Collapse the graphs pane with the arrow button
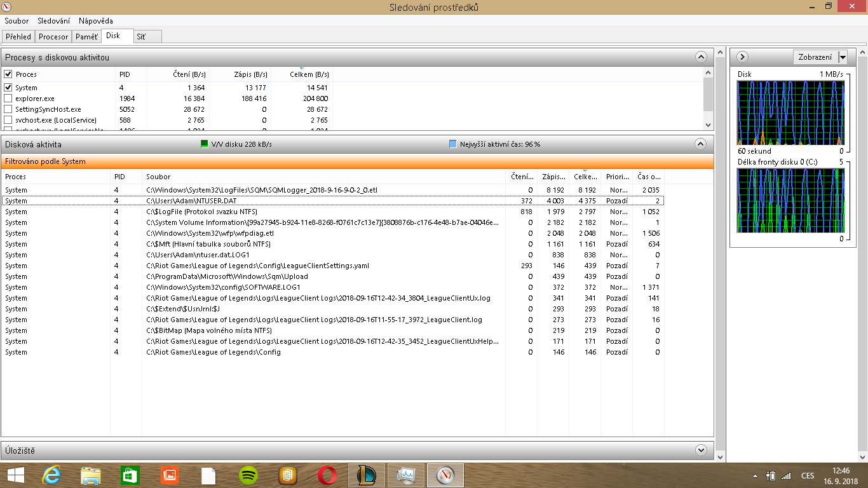The width and height of the screenshot is (868, 488). (x=742, y=57)
